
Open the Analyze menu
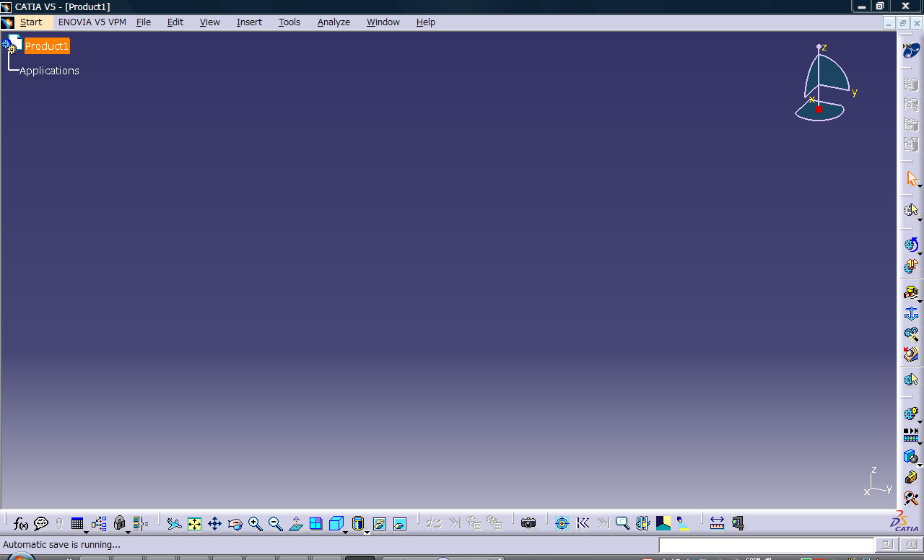pos(334,22)
